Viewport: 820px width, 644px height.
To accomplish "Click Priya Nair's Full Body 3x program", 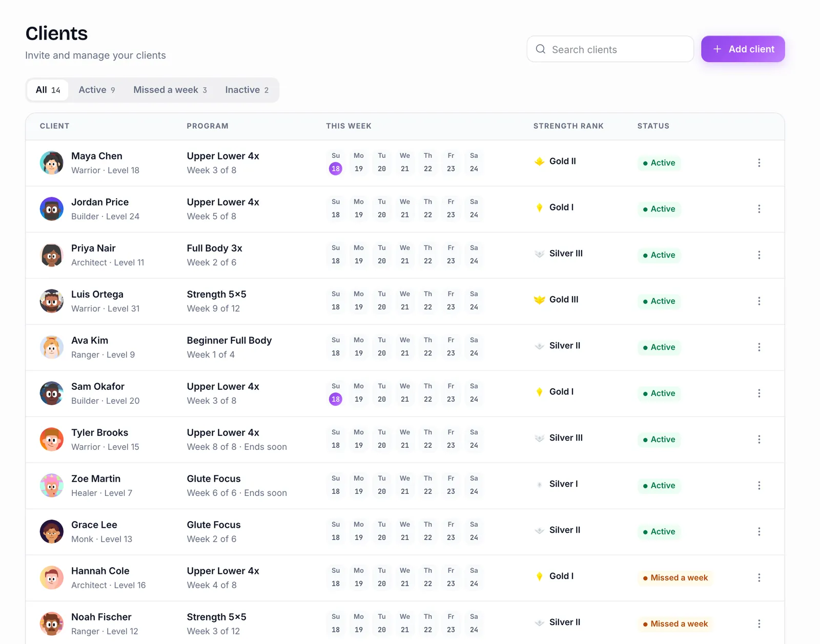I will (x=214, y=248).
